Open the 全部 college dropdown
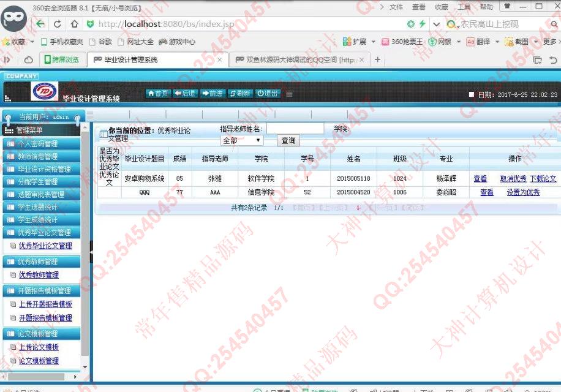Image resolution: width=561 pixels, height=392 pixels. pos(242,140)
